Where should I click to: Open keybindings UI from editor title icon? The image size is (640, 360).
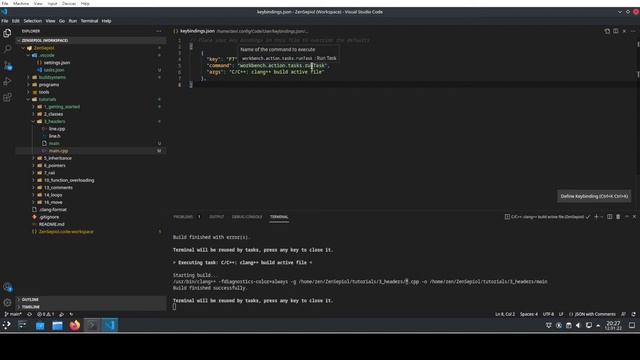tap(607, 31)
